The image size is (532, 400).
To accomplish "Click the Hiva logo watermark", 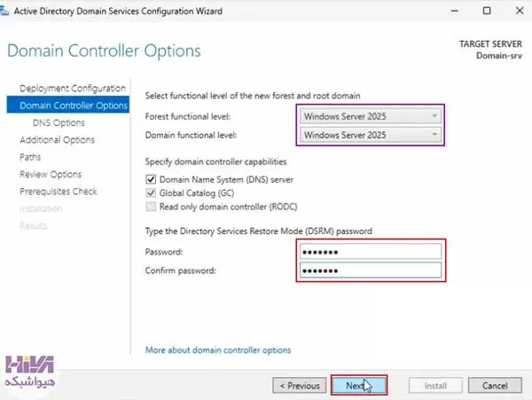I will pyautogui.click(x=30, y=373).
